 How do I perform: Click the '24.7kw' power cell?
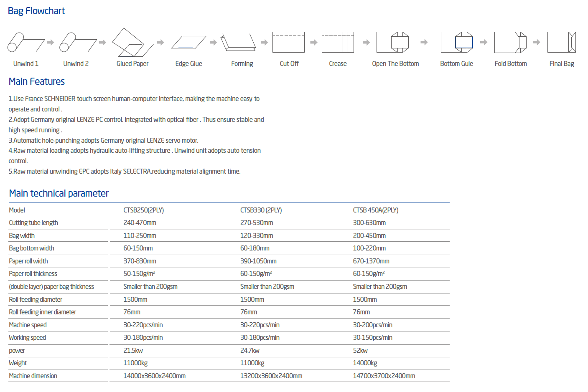250,351
